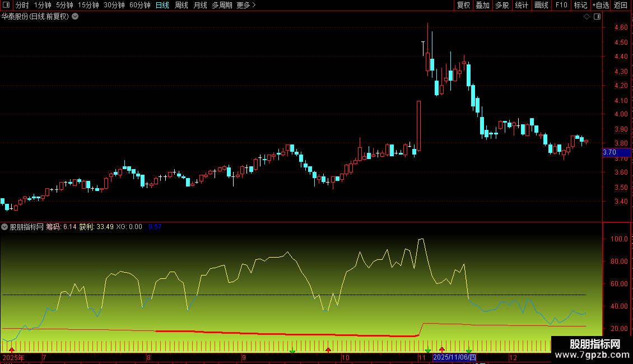Click the 2025/11/06/四 date marker

(454, 357)
